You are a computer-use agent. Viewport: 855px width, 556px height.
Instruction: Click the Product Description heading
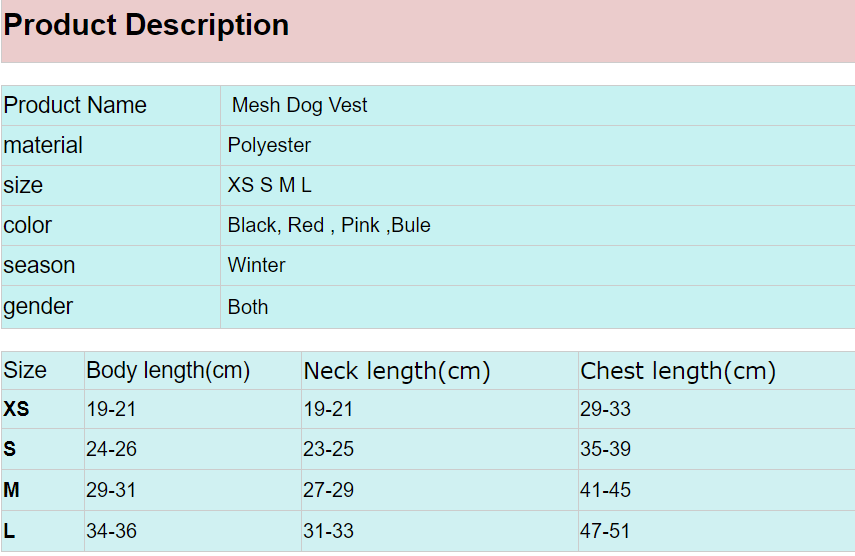click(x=146, y=26)
